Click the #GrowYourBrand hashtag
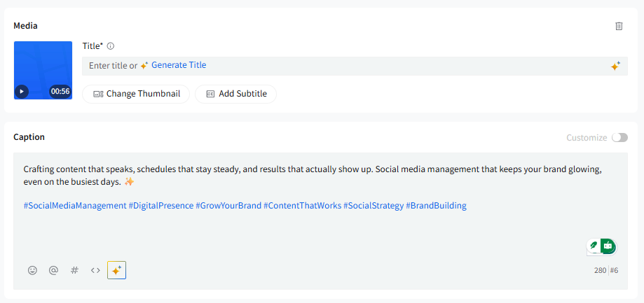 click(x=228, y=206)
